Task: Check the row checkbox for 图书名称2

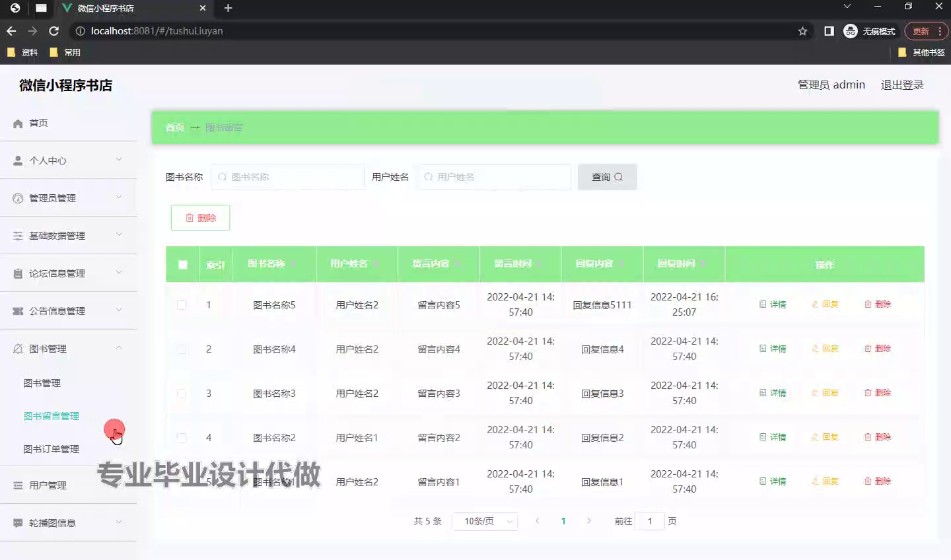Action: (x=182, y=438)
